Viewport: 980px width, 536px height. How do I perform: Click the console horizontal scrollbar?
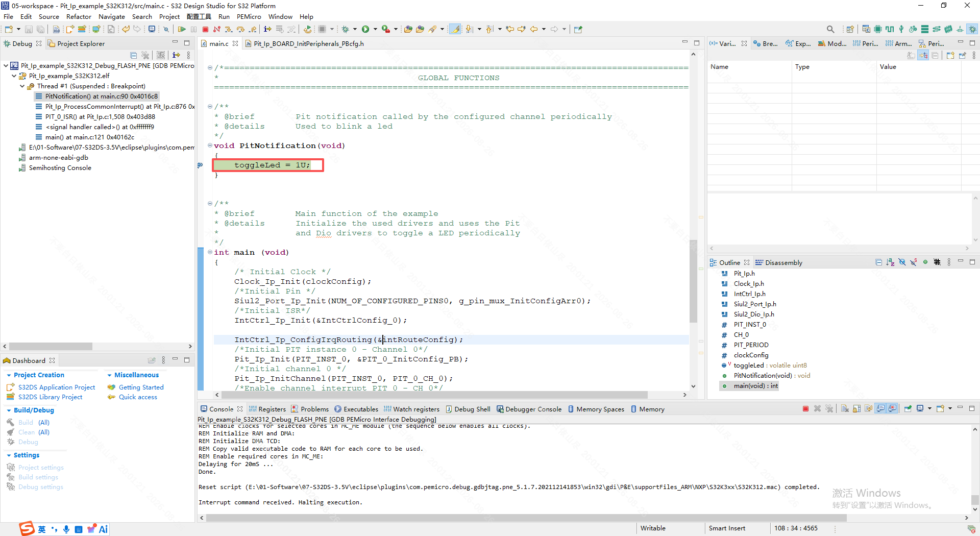point(526,518)
